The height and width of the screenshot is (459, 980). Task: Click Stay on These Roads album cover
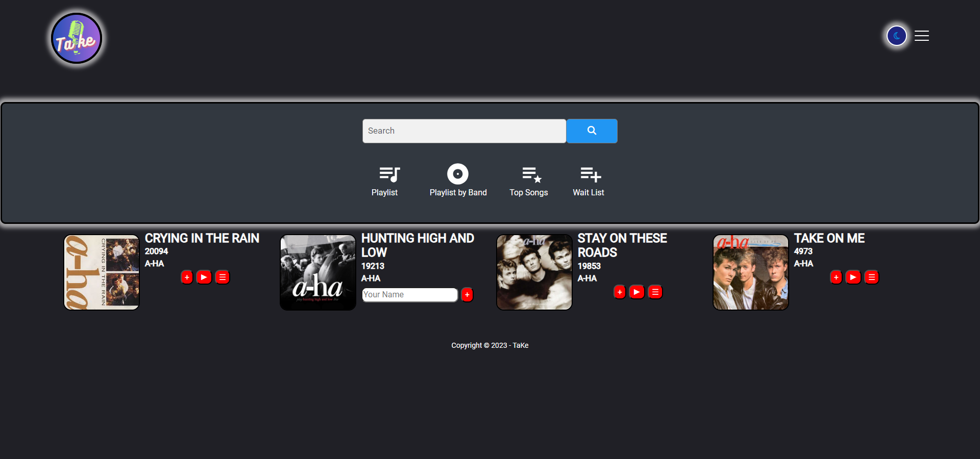[534, 272]
